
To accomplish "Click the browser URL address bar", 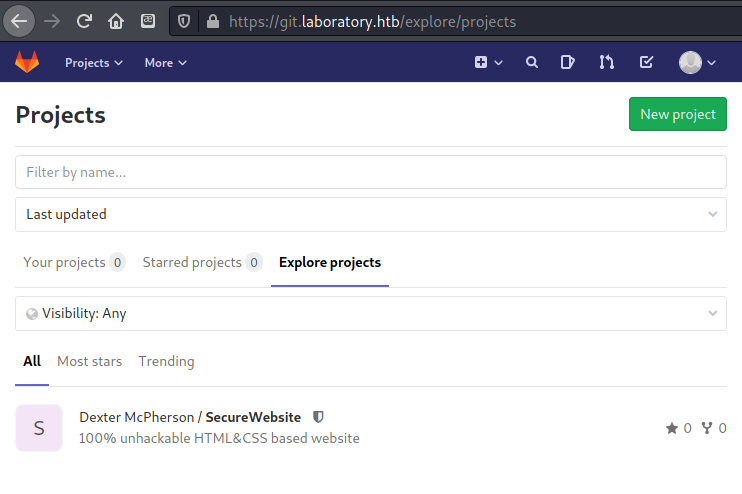I will click(x=454, y=21).
